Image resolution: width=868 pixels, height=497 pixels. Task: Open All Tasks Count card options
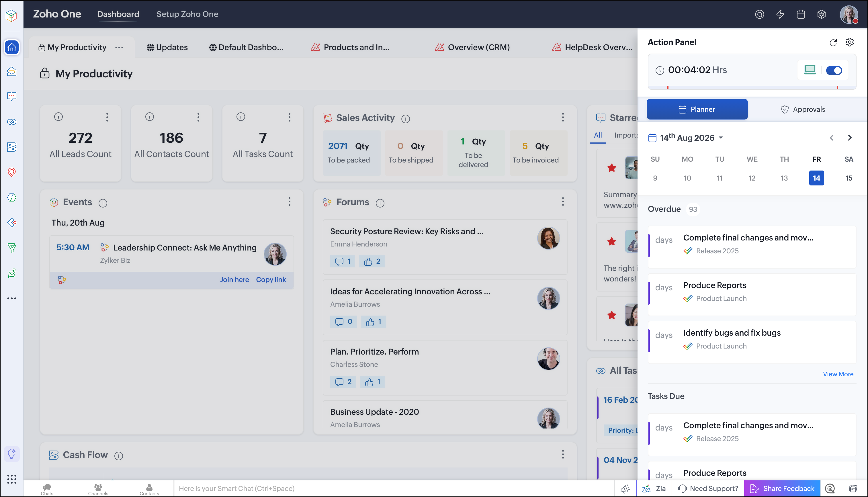click(290, 117)
